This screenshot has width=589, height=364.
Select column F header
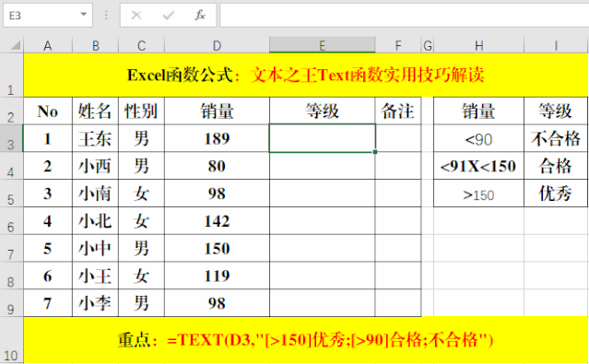click(x=398, y=45)
